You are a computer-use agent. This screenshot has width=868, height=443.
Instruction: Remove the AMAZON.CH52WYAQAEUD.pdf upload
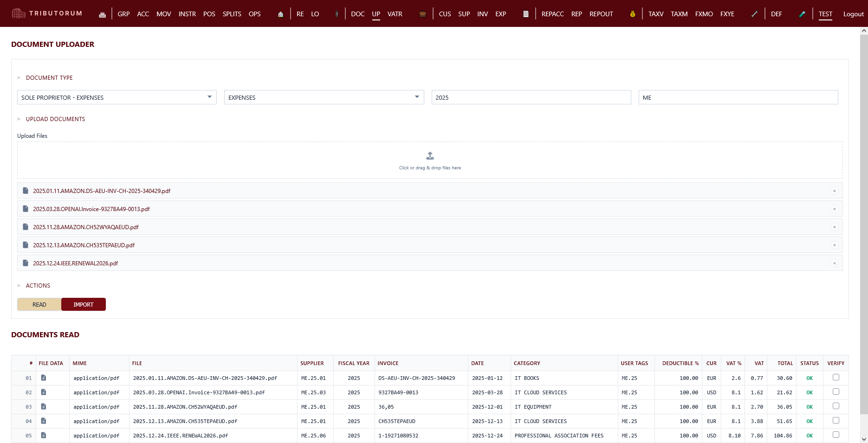click(x=834, y=227)
